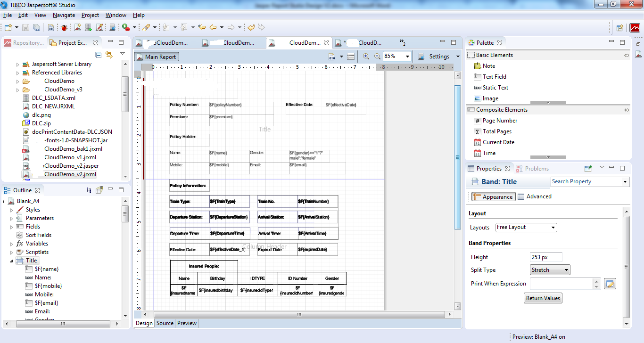Select DLC_LSDATA.xml in Project Explorer

[49, 98]
